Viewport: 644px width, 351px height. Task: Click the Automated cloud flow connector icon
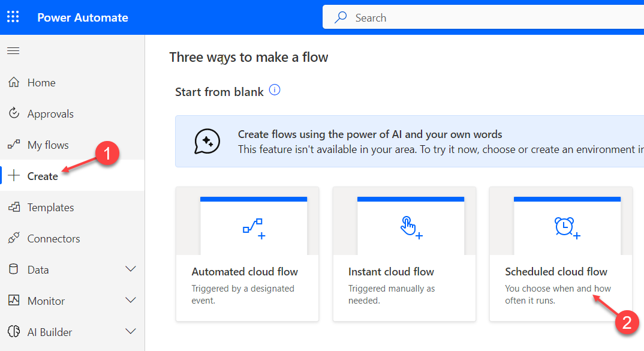[254, 229]
